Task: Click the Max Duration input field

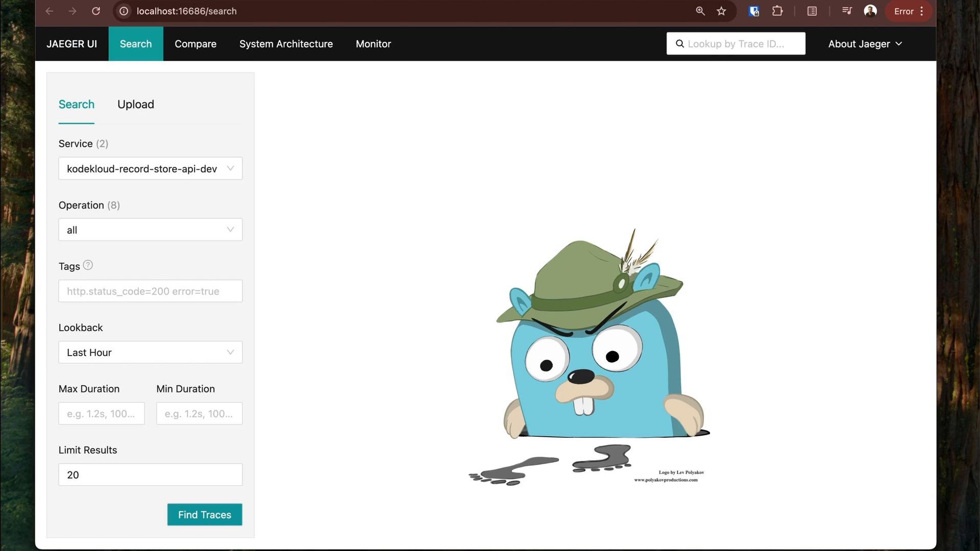Action: 102,414
